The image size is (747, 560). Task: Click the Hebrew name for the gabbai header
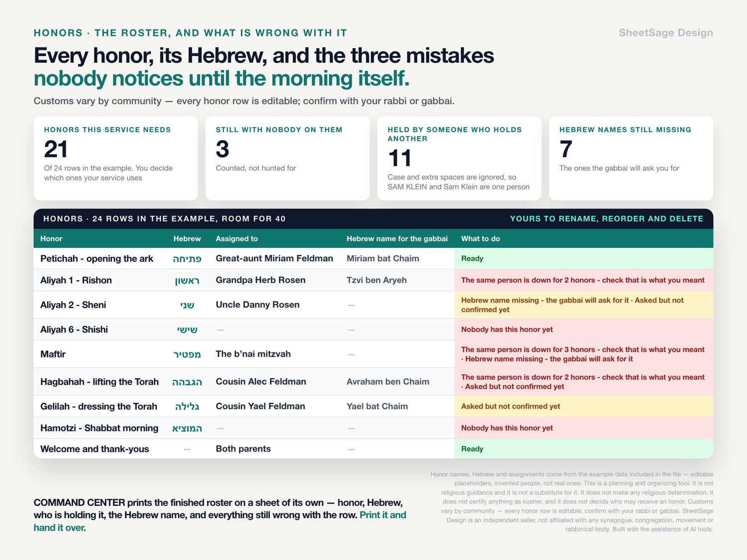click(x=397, y=239)
